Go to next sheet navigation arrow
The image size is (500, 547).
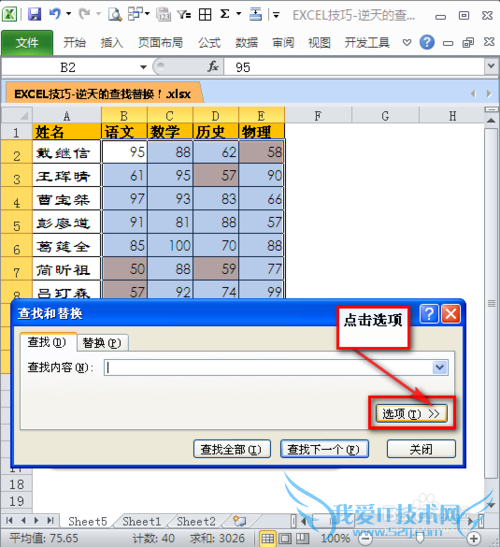36,520
